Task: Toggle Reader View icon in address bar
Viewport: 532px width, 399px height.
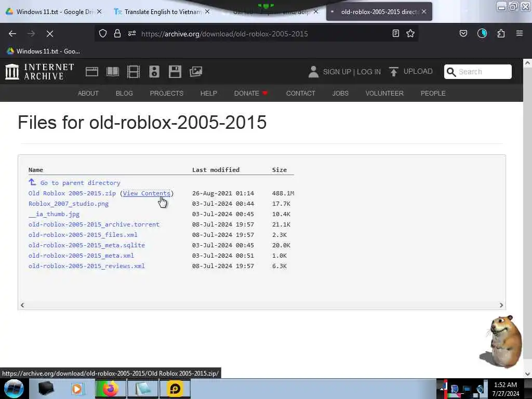Action: tap(395, 33)
